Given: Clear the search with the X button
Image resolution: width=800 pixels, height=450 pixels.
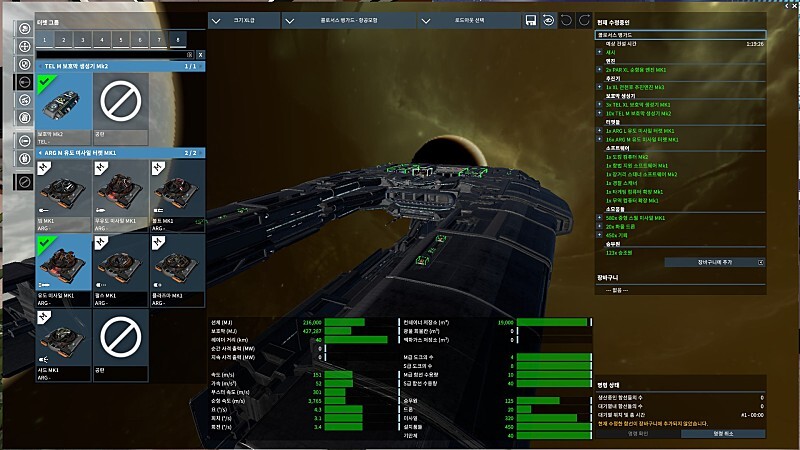Looking at the screenshot, I should tap(201, 55).
